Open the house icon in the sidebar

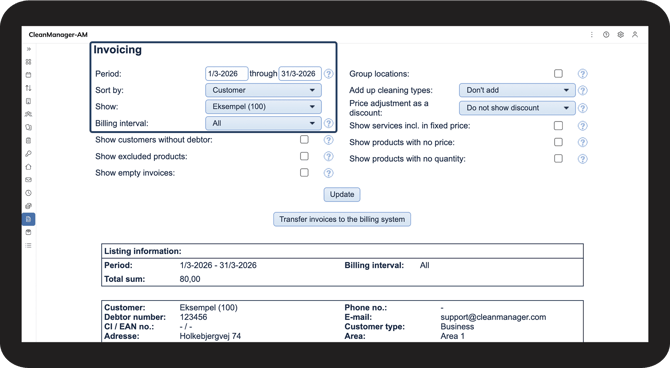(29, 167)
